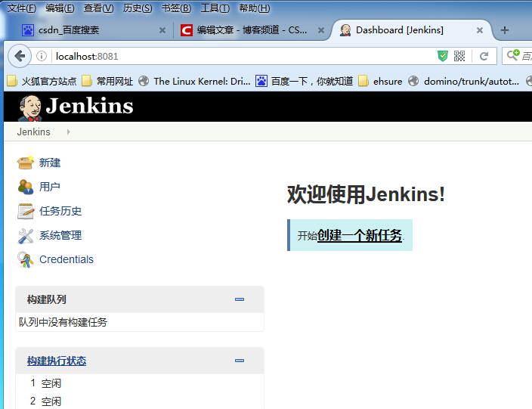Open domino/trunk/autot... bookmark
Viewport: 532px width, 409px height.
tap(463, 82)
